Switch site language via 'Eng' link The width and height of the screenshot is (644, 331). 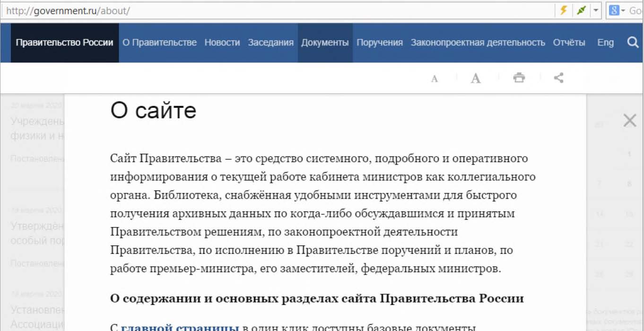605,43
